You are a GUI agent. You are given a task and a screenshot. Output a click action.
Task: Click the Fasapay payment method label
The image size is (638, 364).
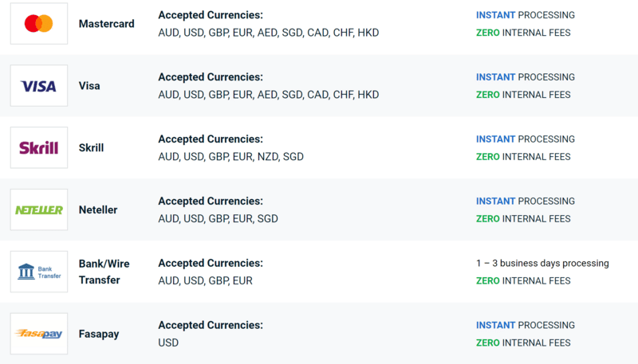pos(99,334)
